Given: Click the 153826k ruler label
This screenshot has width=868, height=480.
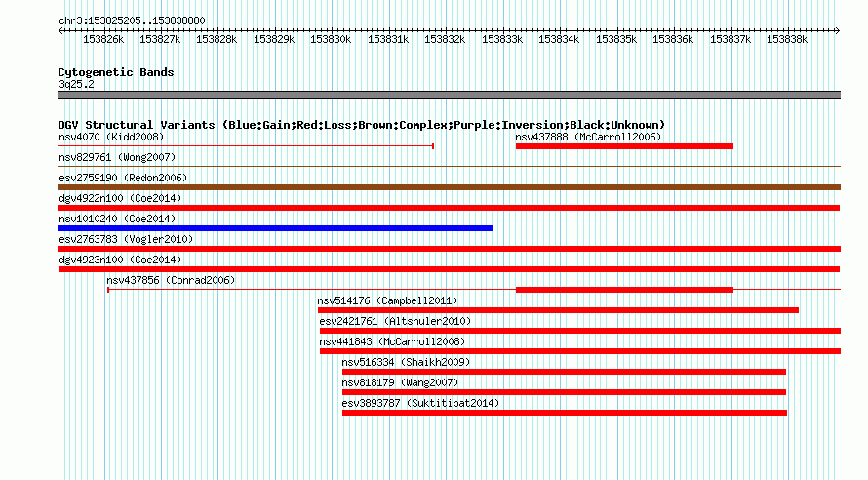Looking at the screenshot, I should tap(103, 39).
